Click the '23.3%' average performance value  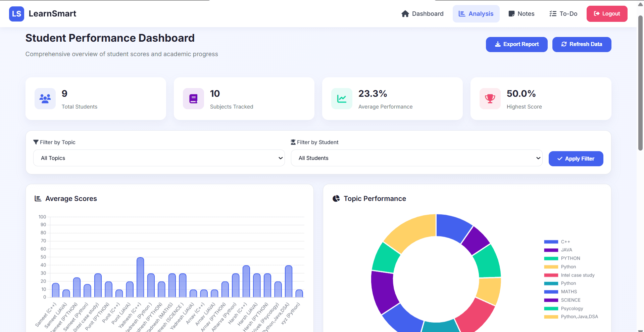(x=373, y=93)
